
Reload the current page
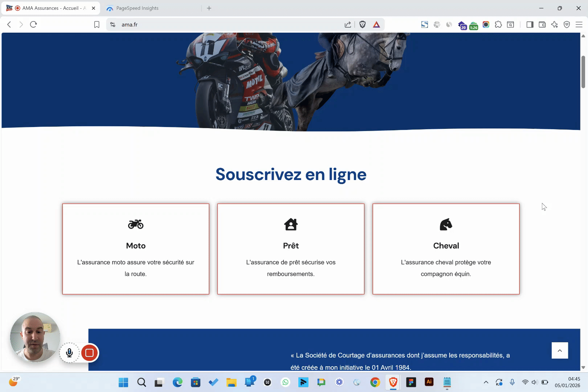[x=33, y=24]
